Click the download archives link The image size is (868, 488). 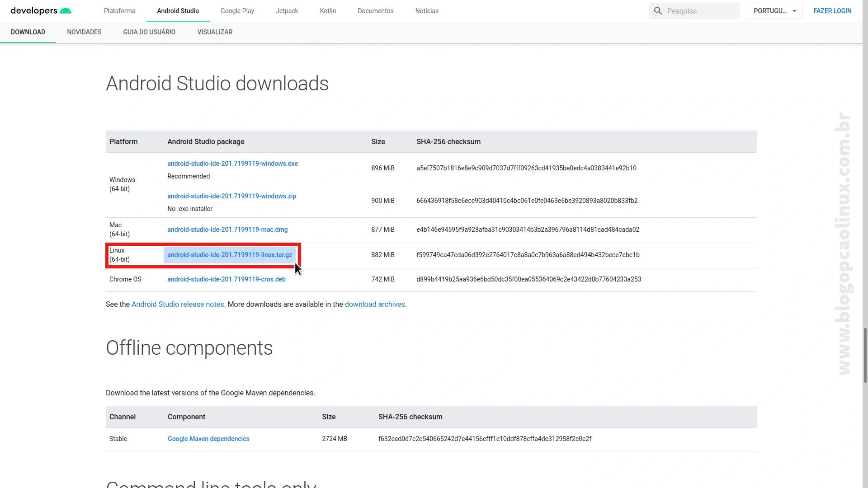pyautogui.click(x=374, y=304)
